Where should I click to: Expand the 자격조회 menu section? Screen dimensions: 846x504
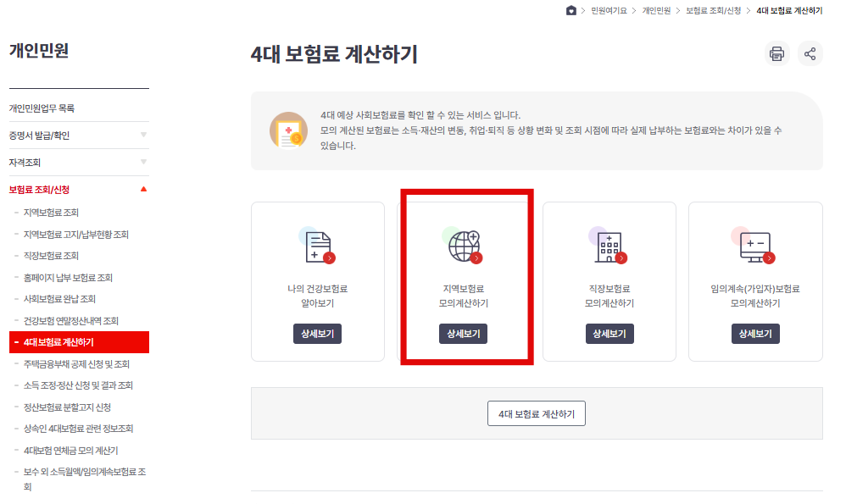coord(78,162)
